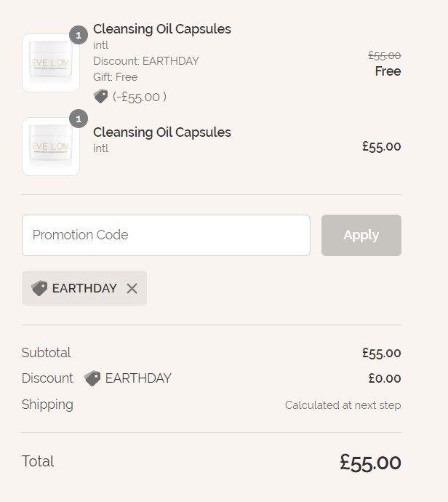
Task: Click the Subtotal £55.00 amount
Action: 381,353
